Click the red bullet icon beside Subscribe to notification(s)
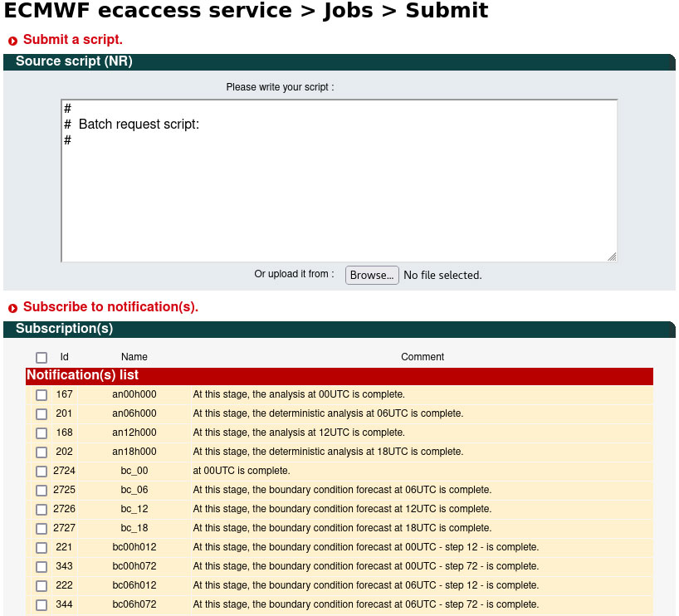This screenshot has height=616, width=679. coord(12,308)
